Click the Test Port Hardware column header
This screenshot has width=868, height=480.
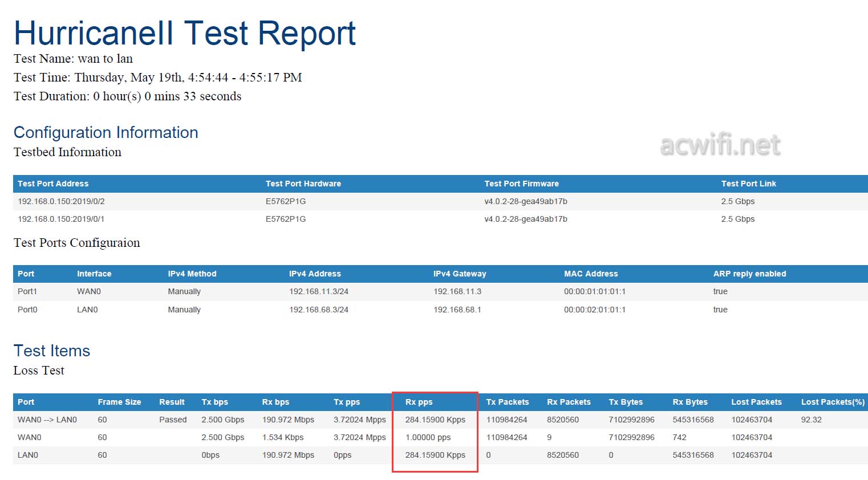pos(303,184)
